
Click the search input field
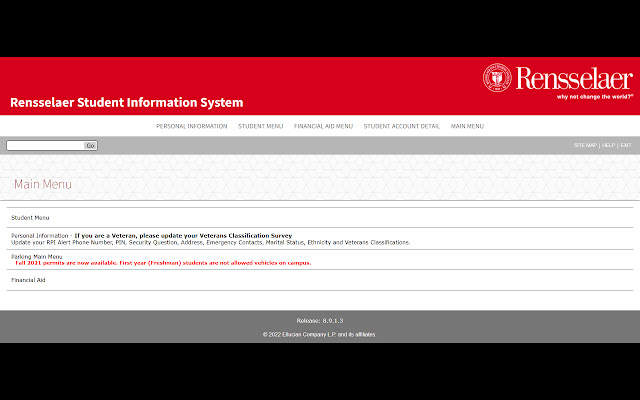45,145
